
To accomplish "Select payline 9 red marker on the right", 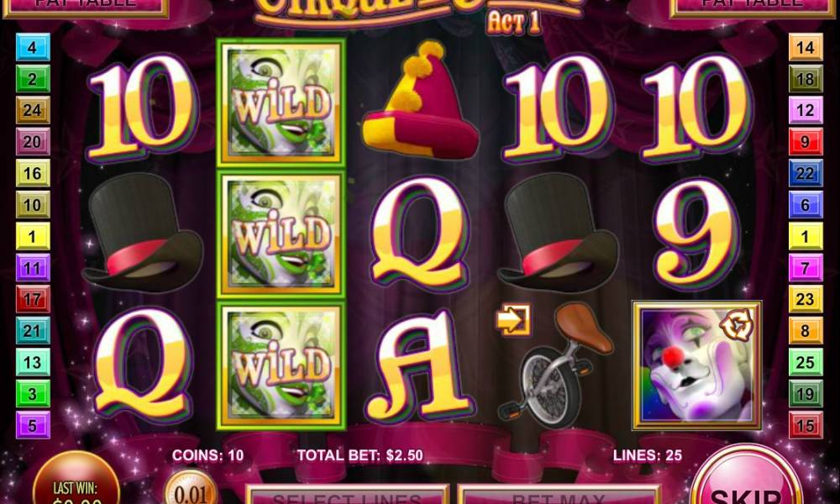I will pyautogui.click(x=806, y=142).
